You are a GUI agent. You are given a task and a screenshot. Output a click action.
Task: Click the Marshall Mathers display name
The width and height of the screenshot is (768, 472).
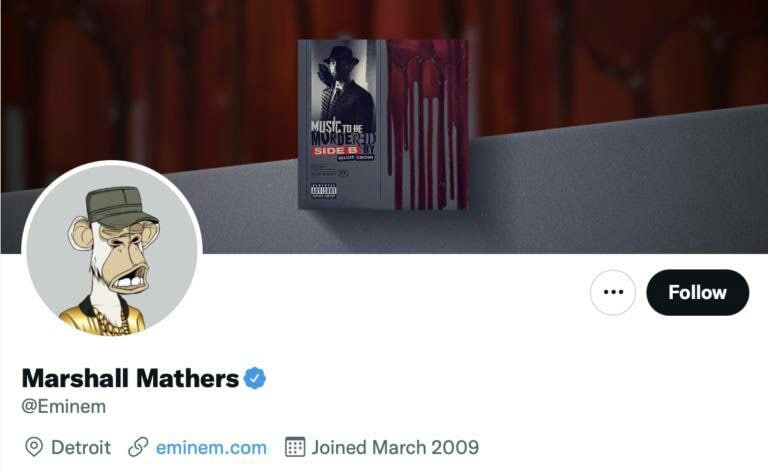130,378
